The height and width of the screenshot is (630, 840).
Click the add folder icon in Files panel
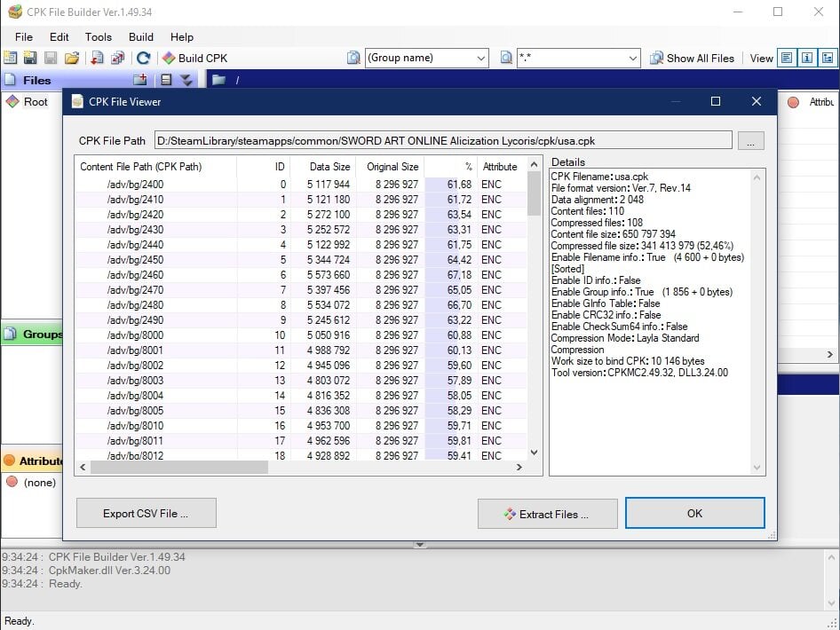(x=140, y=80)
